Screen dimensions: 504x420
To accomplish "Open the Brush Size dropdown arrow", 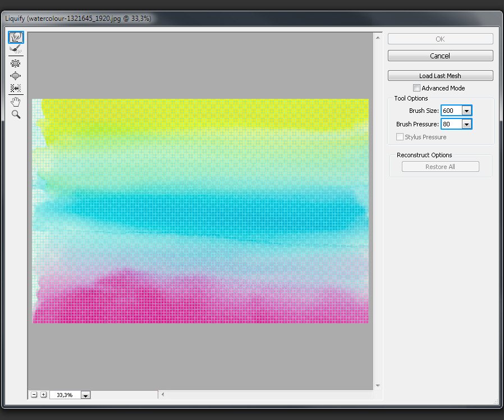I will [x=466, y=111].
